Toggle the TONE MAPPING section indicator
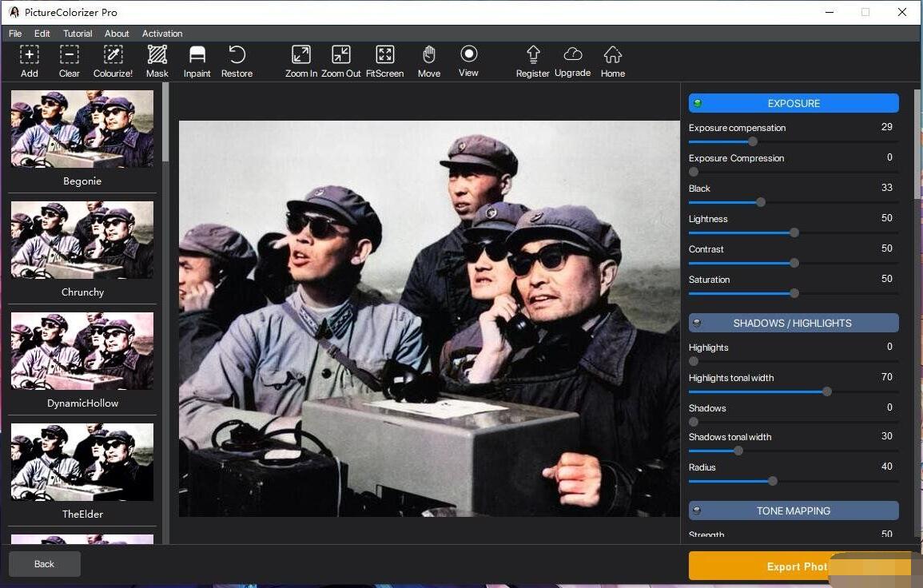923x588 pixels. (x=697, y=511)
